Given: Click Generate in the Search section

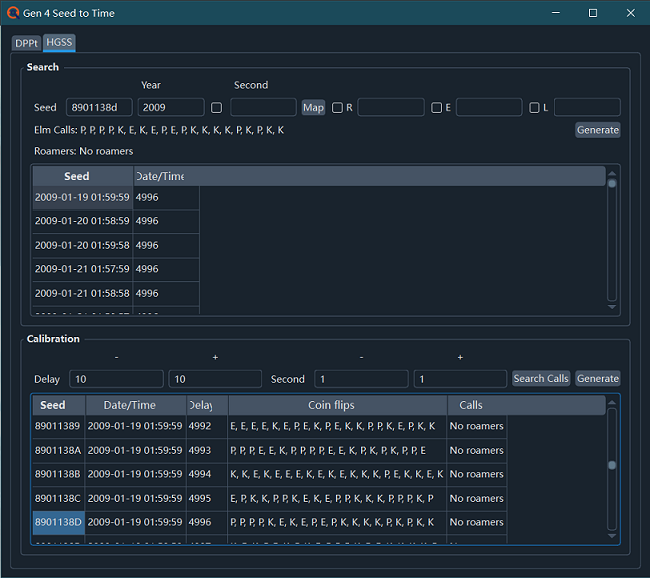Looking at the screenshot, I should [597, 130].
